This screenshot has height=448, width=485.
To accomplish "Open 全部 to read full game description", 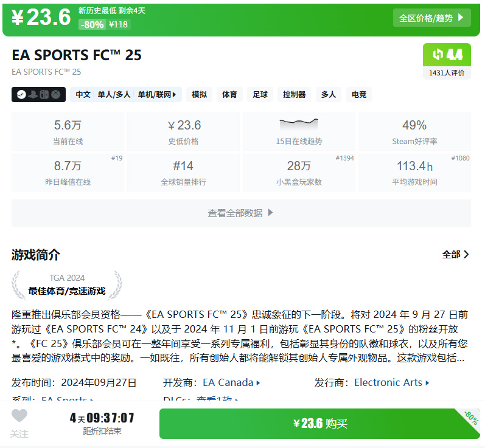I will click(x=455, y=255).
